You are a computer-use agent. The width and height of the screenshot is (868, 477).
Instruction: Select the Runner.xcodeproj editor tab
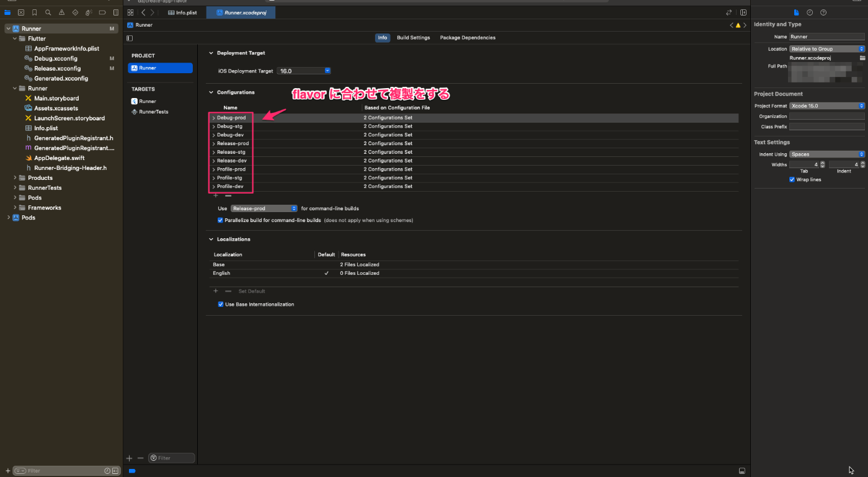click(241, 12)
